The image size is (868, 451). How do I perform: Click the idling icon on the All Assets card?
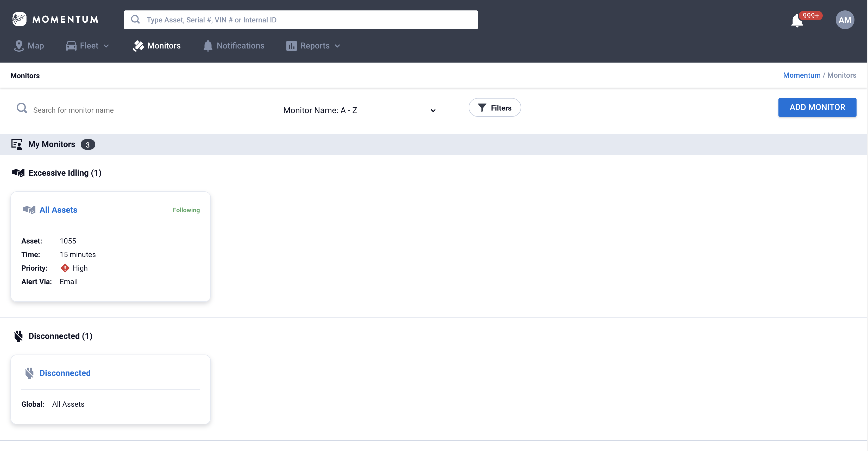tap(29, 210)
